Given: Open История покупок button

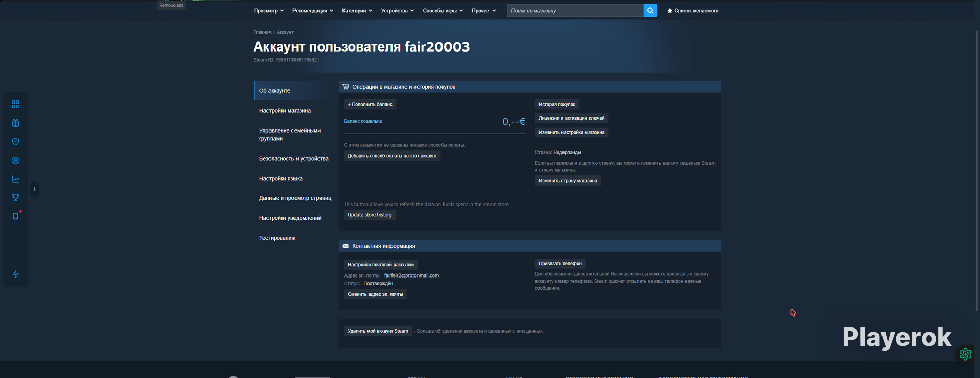Looking at the screenshot, I should 556,104.
